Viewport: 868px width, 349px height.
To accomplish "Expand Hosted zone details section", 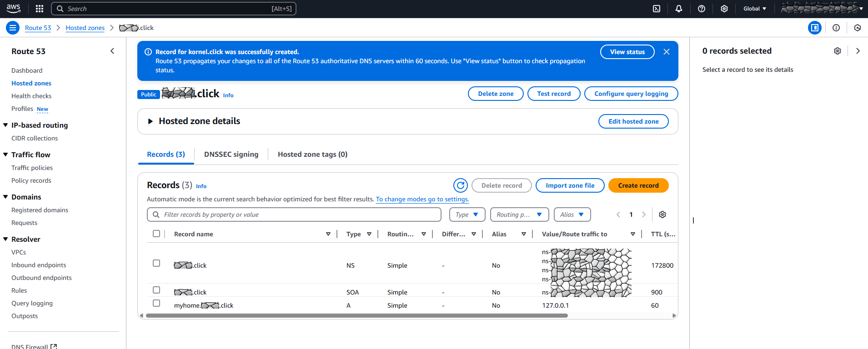I will (151, 121).
